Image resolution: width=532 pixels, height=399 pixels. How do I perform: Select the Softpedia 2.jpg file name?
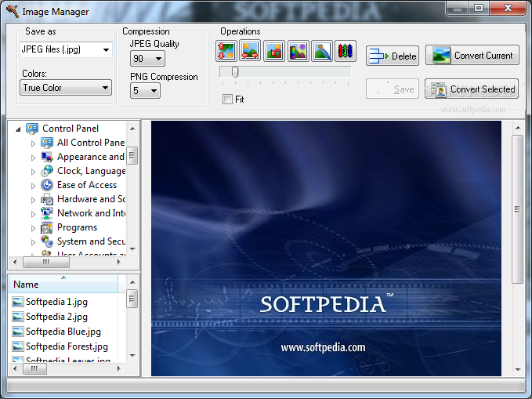tap(56, 317)
